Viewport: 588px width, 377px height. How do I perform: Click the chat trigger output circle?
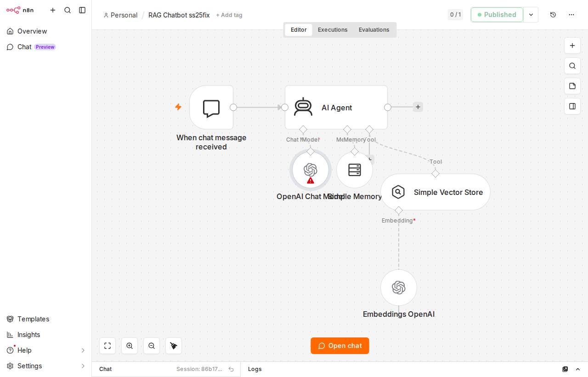tap(233, 107)
